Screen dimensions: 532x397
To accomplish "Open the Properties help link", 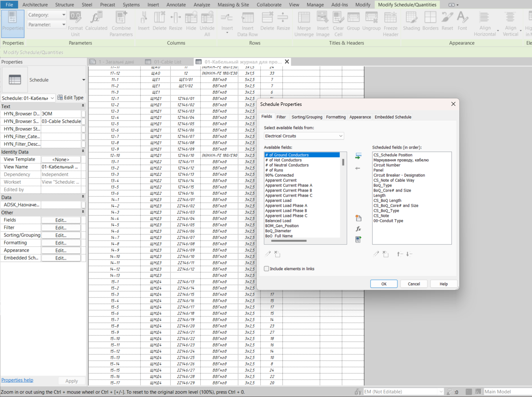I will click(x=17, y=380).
